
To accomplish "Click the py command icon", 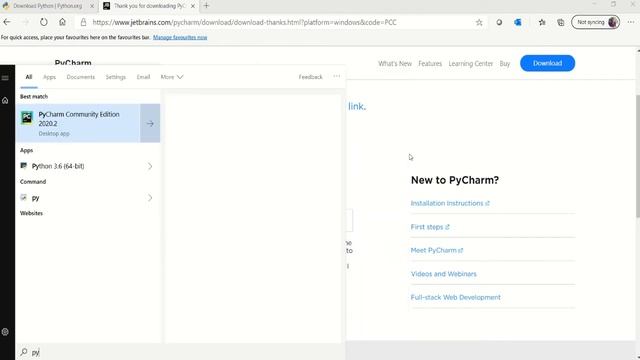I will pyautogui.click(x=24, y=198).
